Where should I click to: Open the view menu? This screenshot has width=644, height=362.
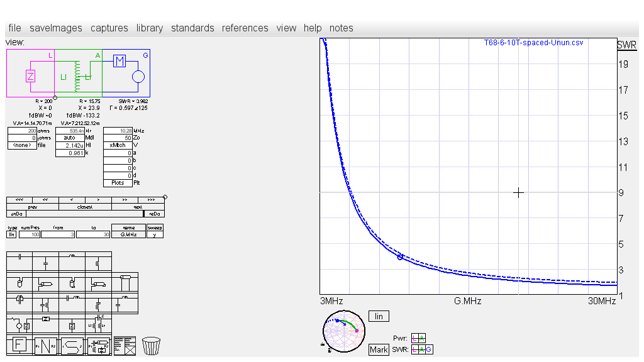pyautogui.click(x=286, y=28)
